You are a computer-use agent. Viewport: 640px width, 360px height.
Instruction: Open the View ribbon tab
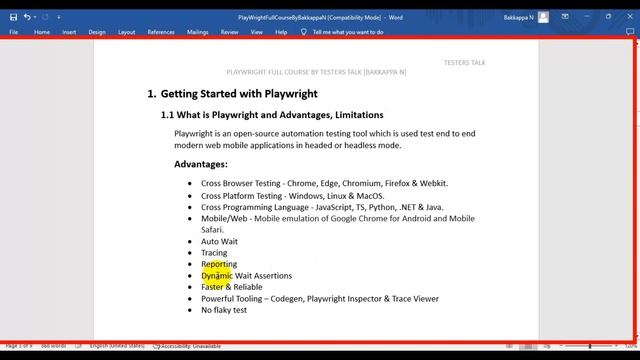click(257, 32)
